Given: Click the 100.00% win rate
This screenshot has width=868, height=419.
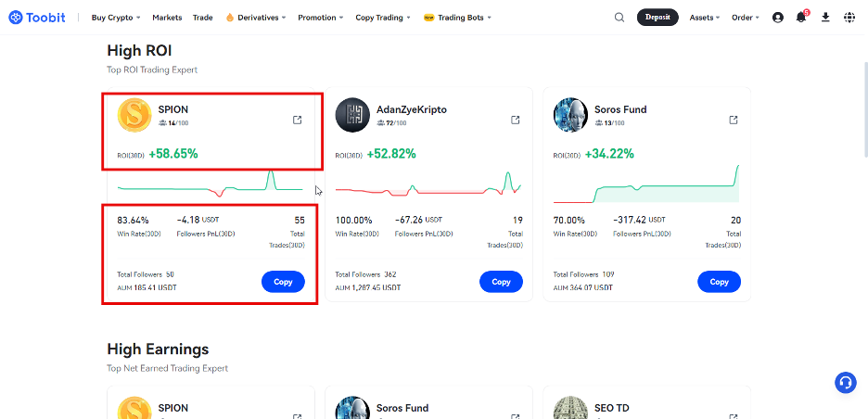Looking at the screenshot, I should (353, 220).
